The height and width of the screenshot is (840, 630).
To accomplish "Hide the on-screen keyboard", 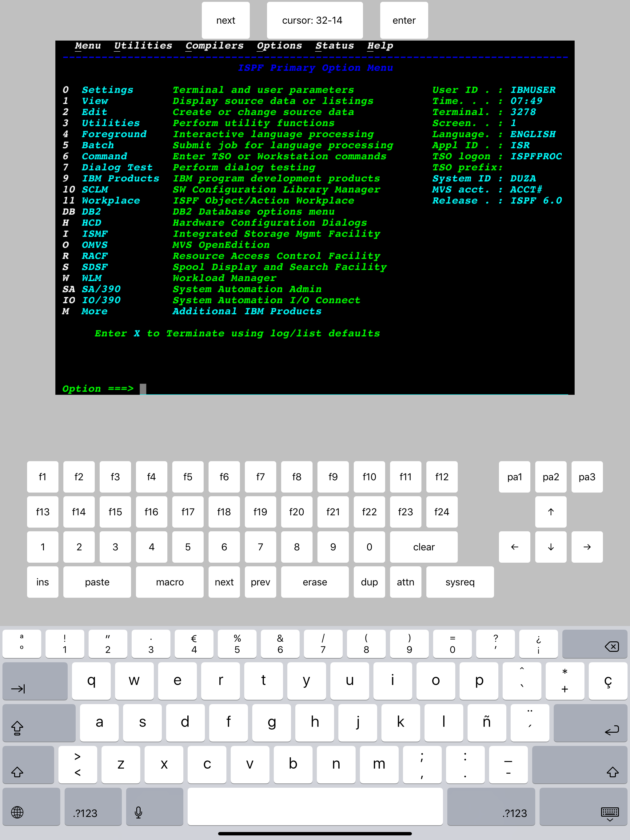I will (x=583, y=806).
